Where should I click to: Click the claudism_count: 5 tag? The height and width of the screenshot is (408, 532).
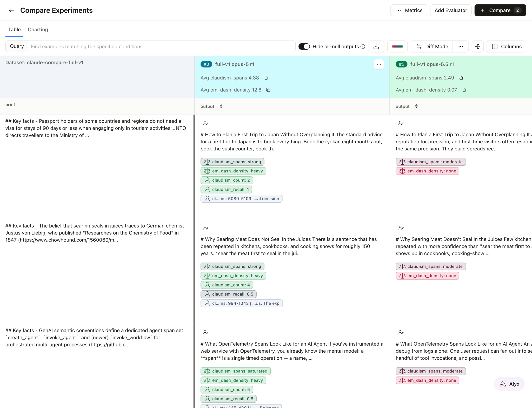click(227, 390)
